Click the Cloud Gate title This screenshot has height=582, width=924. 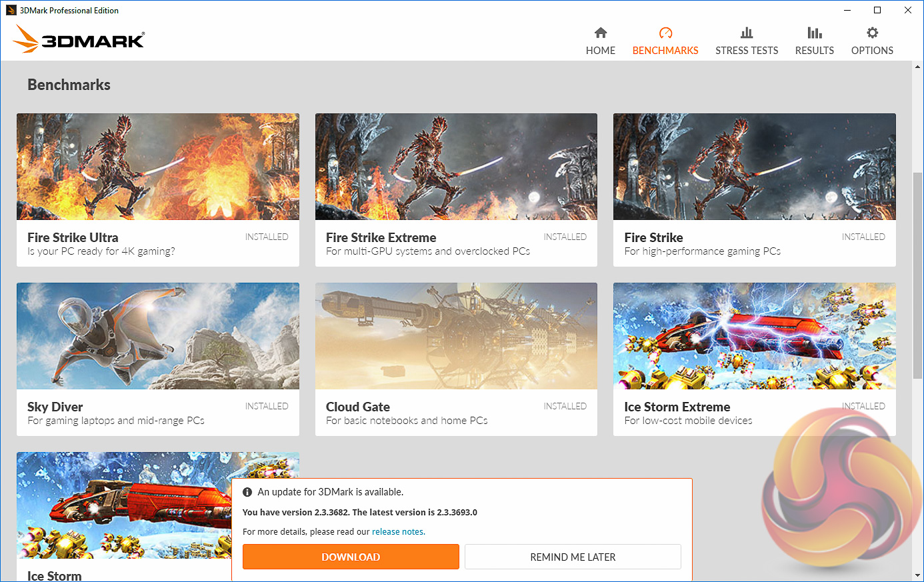pos(358,407)
